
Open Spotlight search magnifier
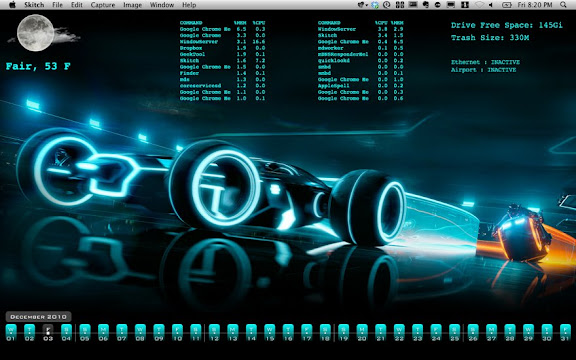click(x=563, y=5)
